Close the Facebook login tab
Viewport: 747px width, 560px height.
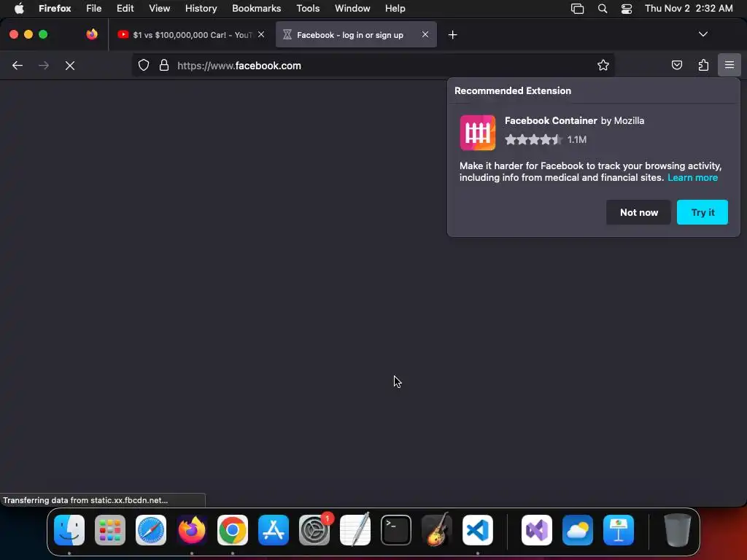click(x=425, y=34)
